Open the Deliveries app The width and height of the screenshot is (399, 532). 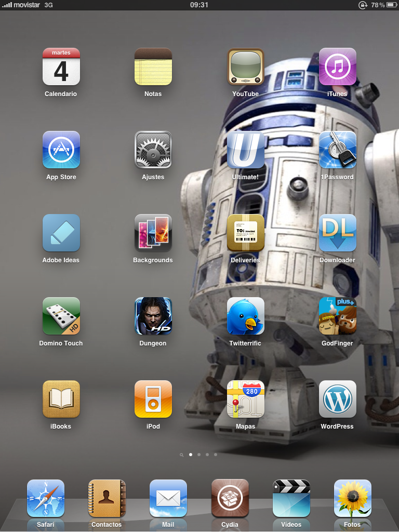(245, 233)
